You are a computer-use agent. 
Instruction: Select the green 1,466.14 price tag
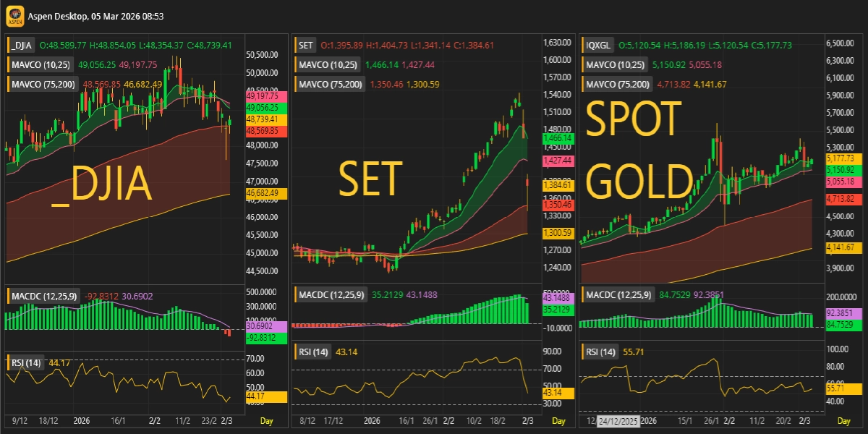[x=557, y=137]
